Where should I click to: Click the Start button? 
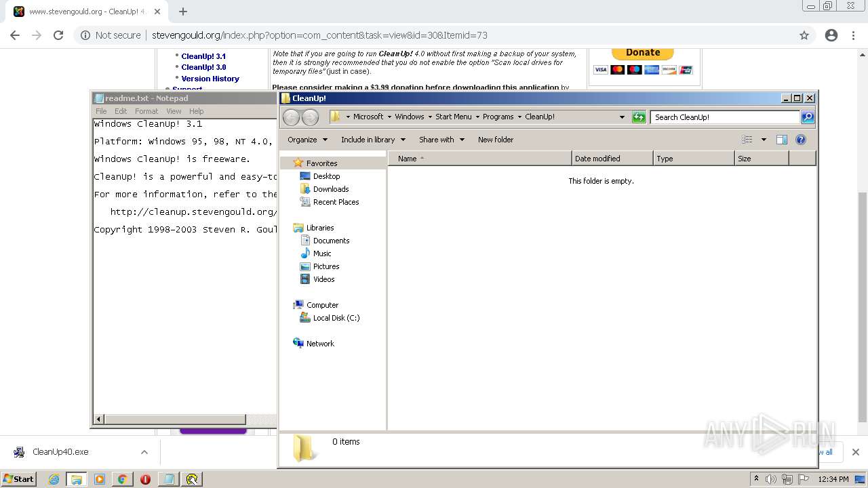[19, 479]
